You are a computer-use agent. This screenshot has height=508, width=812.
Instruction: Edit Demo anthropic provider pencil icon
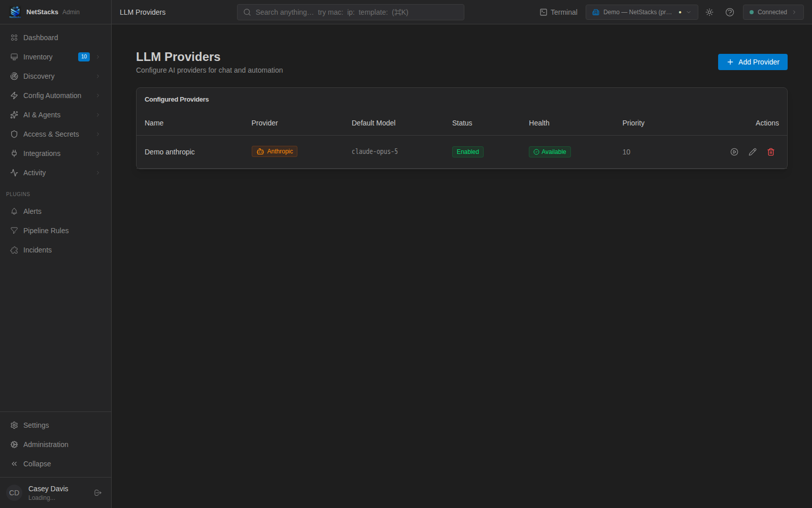[x=753, y=152]
